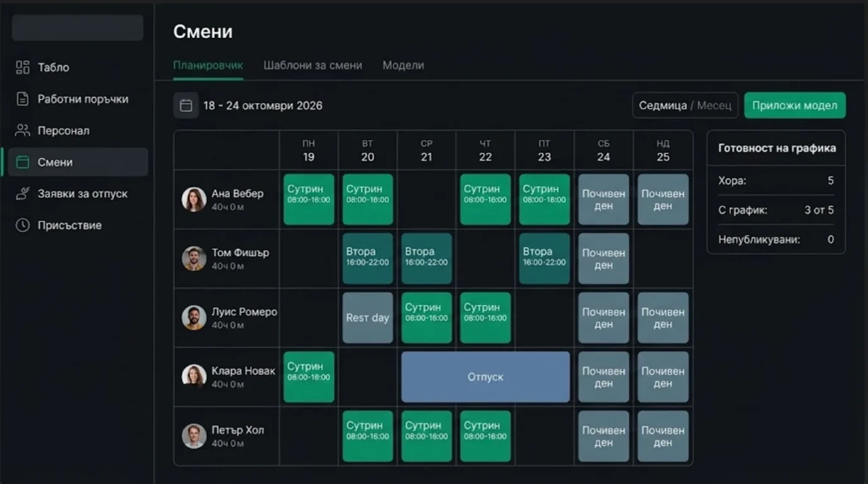
Task: Open Ана Вебер's Monday 19 Сутрин shift
Action: pyautogui.click(x=309, y=199)
